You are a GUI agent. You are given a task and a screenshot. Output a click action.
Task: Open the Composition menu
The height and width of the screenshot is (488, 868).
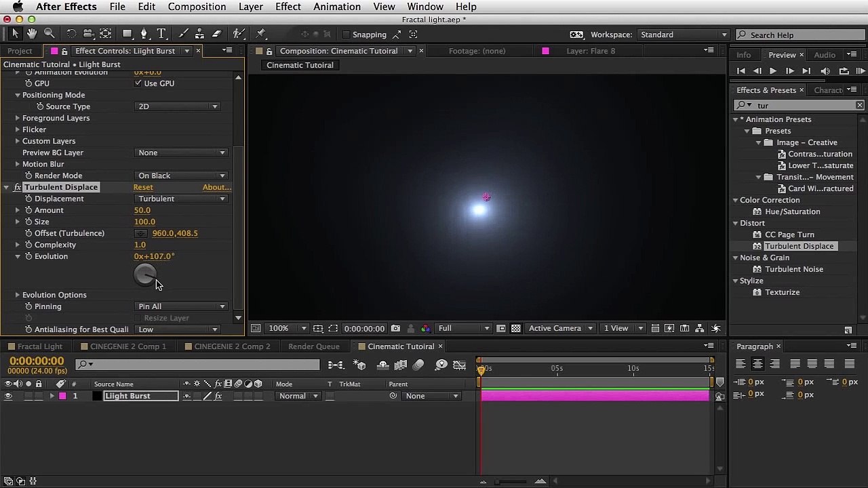(x=197, y=7)
